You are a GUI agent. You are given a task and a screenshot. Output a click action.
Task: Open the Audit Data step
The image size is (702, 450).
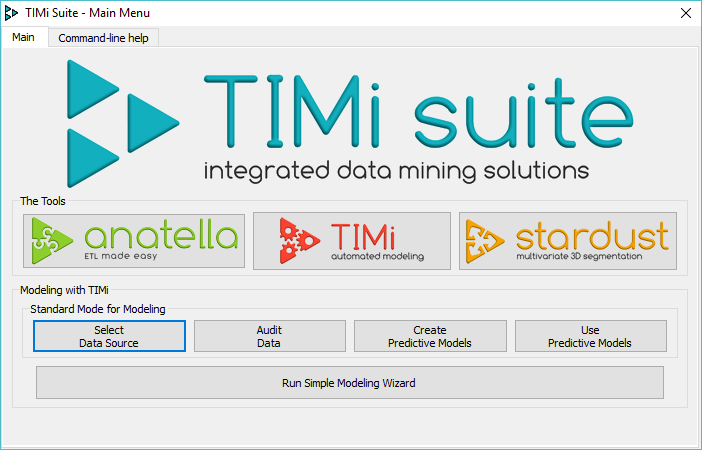point(270,336)
